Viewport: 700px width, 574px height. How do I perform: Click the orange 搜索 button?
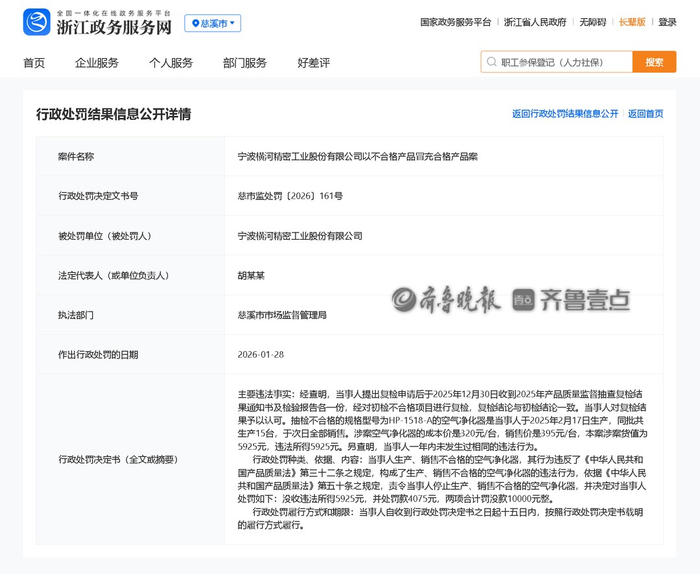click(654, 62)
